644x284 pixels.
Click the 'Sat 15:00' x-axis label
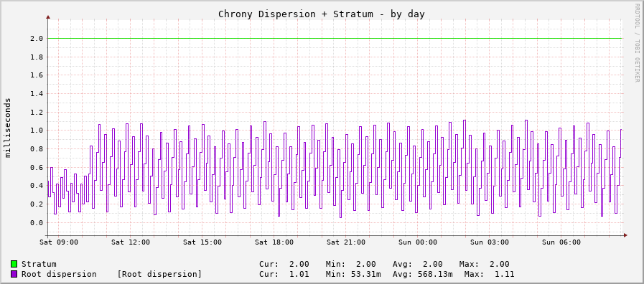[202, 242]
